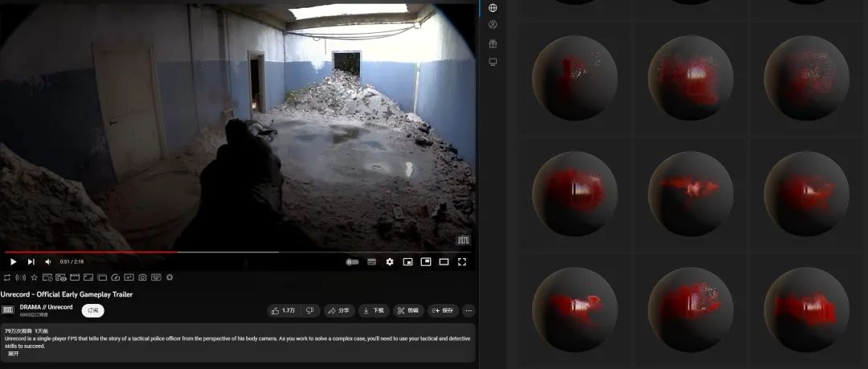Viewport: 868px width, 369px height.
Task: Toggle subtitles on the video player
Action: [x=371, y=262]
